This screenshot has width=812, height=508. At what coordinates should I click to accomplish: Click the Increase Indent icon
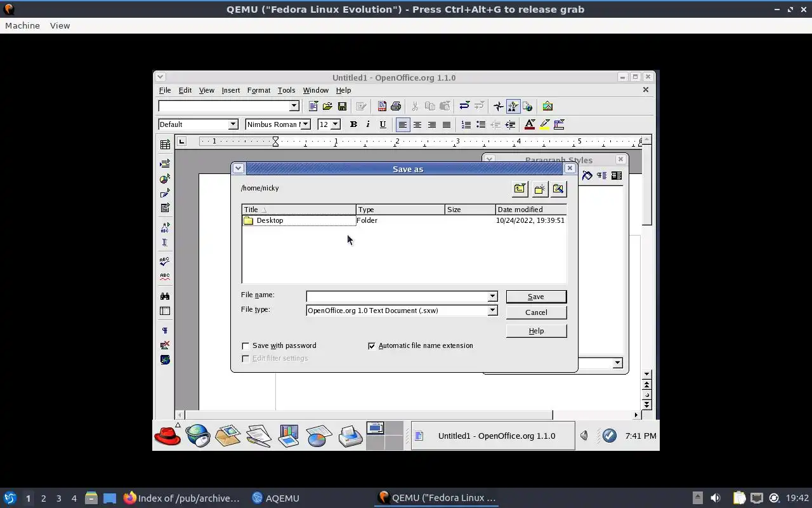509,124
